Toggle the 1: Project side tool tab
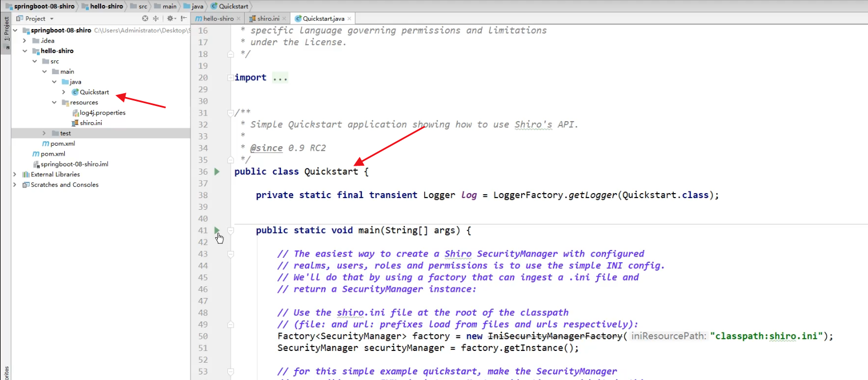 6,32
